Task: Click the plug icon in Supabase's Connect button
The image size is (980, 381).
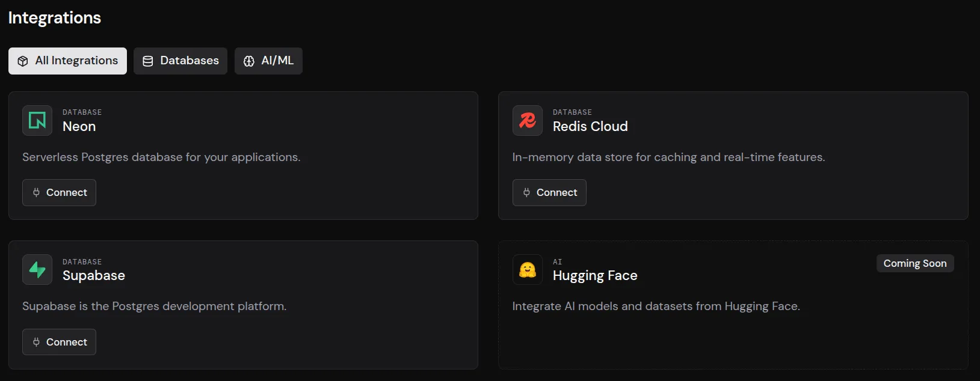Action: point(36,342)
